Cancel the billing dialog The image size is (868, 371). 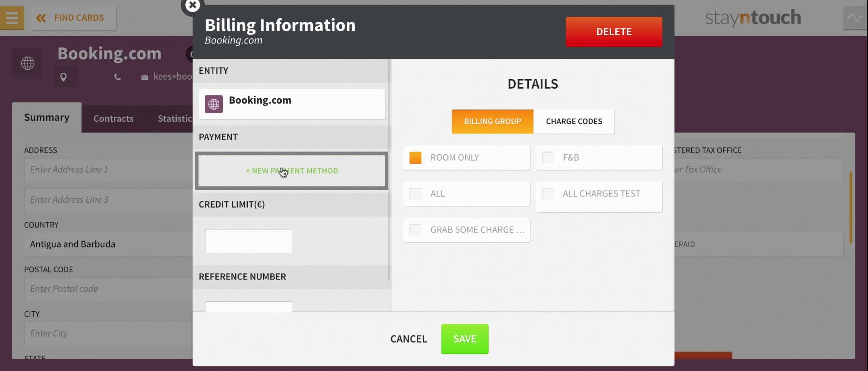408,339
